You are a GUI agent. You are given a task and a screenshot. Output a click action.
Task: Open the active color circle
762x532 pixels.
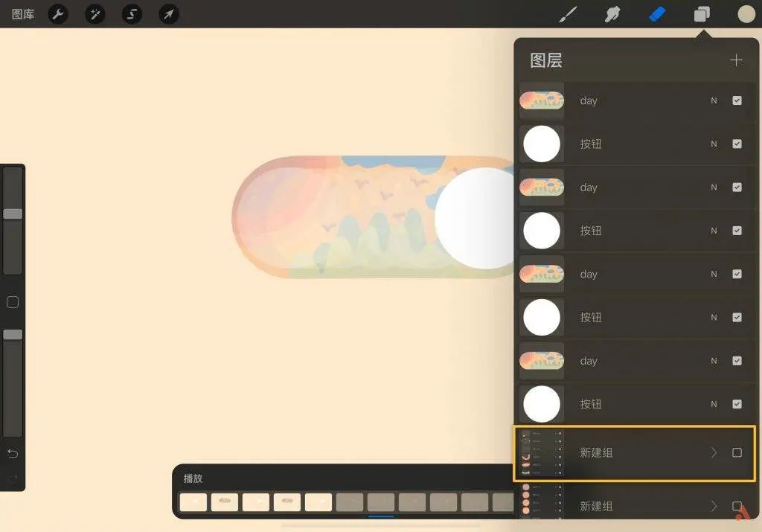tap(746, 14)
